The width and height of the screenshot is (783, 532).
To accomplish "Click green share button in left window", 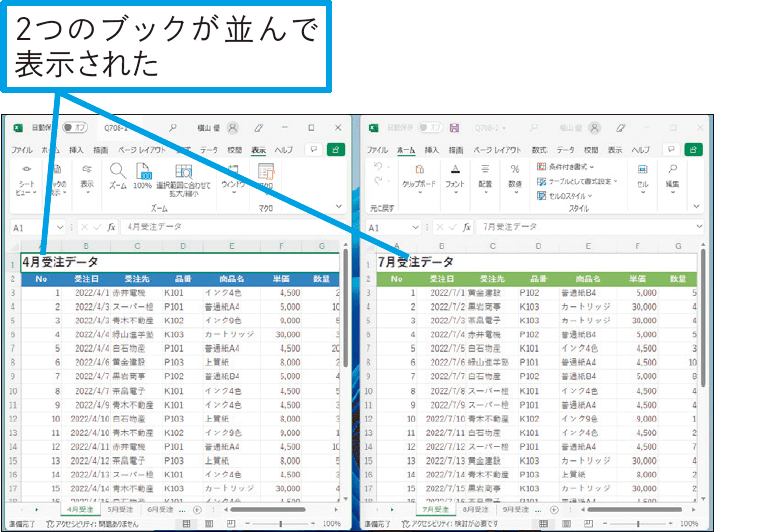I will click(336, 149).
